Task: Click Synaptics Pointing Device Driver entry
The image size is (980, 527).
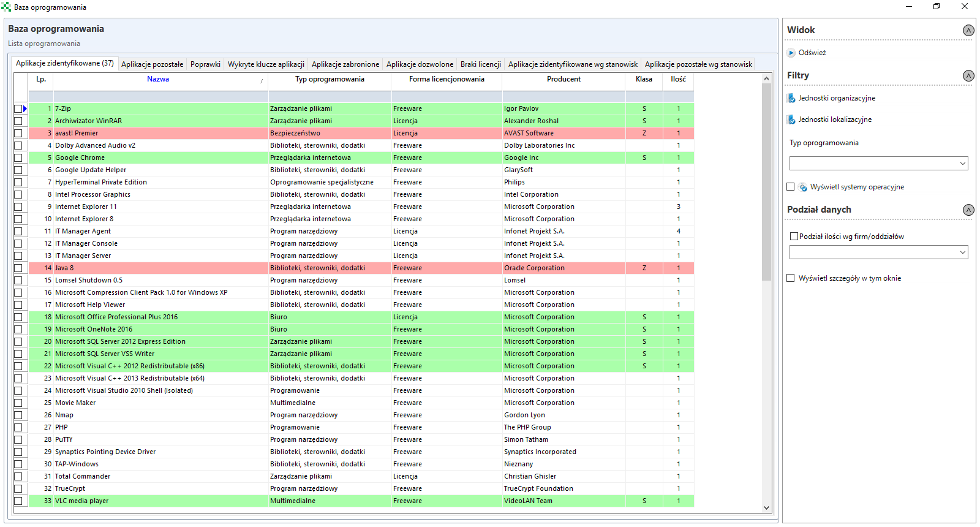Action: [x=105, y=452]
